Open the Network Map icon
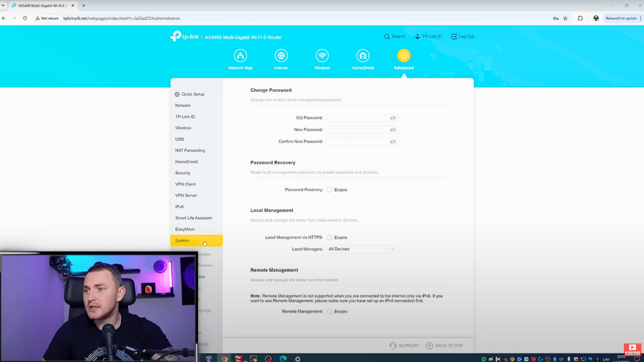 (240, 56)
